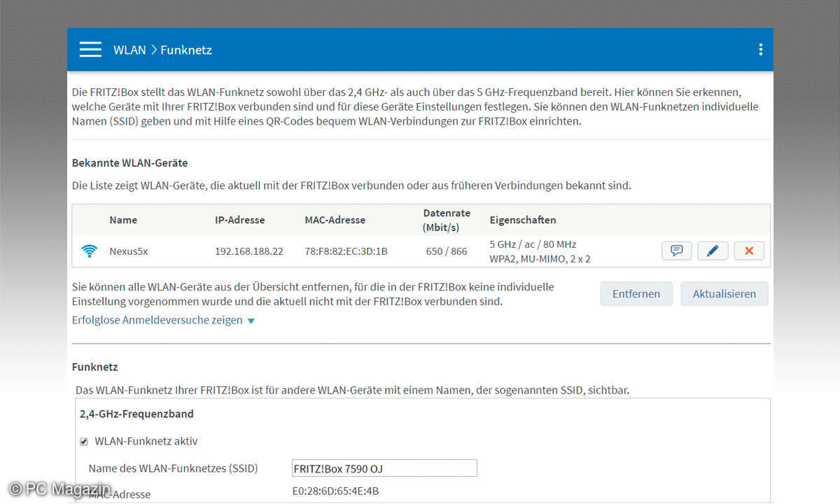
Task: Select IP address 192.168.188.22
Action: click(249, 251)
